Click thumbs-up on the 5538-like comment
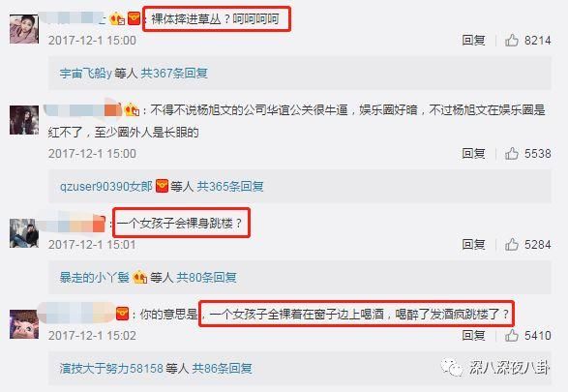 [x=512, y=154]
